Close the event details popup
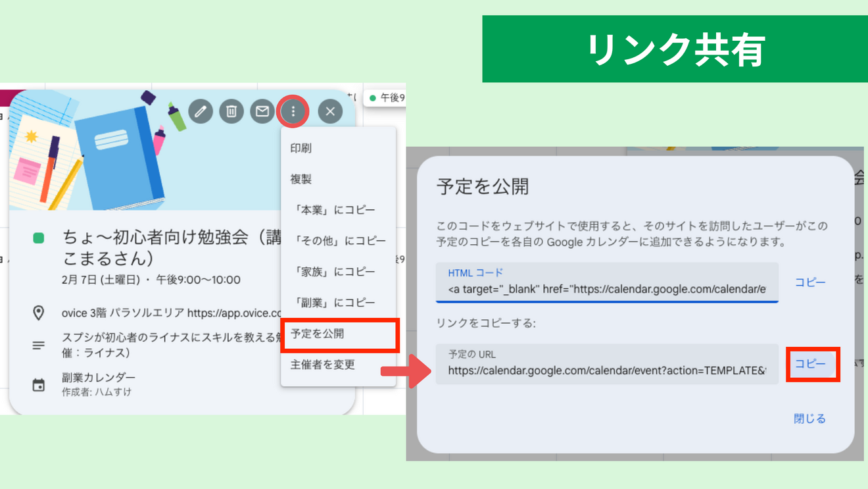Viewport: 868px width, 489px height. tap(330, 111)
